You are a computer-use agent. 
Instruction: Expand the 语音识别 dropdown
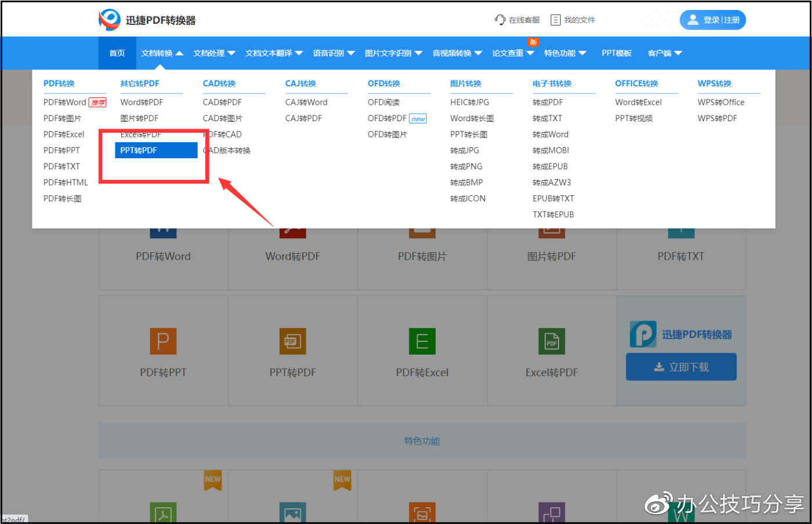pyautogui.click(x=333, y=53)
